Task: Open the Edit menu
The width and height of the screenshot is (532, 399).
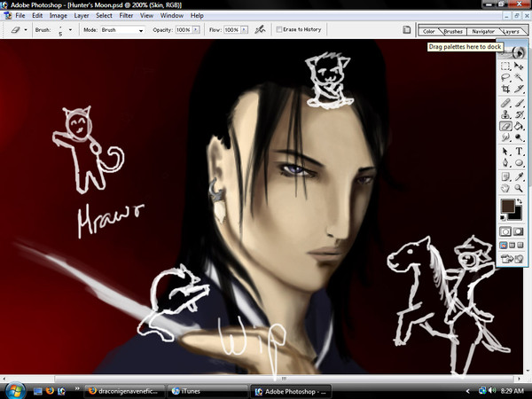Action: [x=37, y=16]
